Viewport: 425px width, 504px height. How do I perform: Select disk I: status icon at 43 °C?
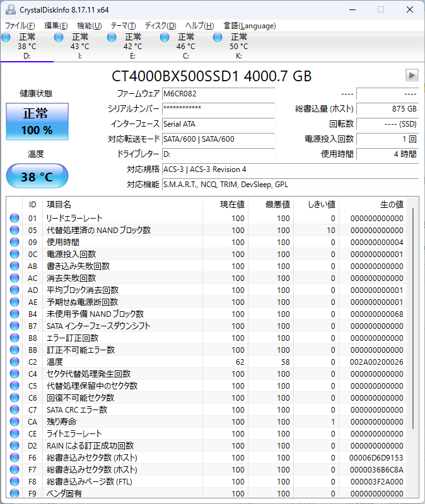(x=59, y=37)
